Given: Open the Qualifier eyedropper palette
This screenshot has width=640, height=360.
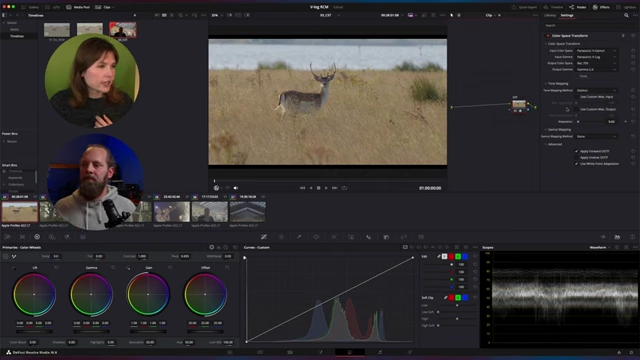Looking at the screenshot, I should tap(299, 237).
